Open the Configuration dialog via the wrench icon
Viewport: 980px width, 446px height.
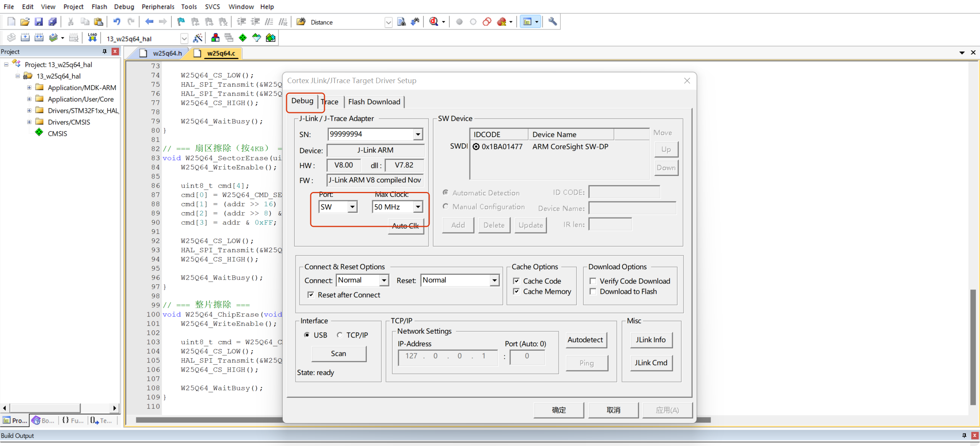pyautogui.click(x=552, y=21)
